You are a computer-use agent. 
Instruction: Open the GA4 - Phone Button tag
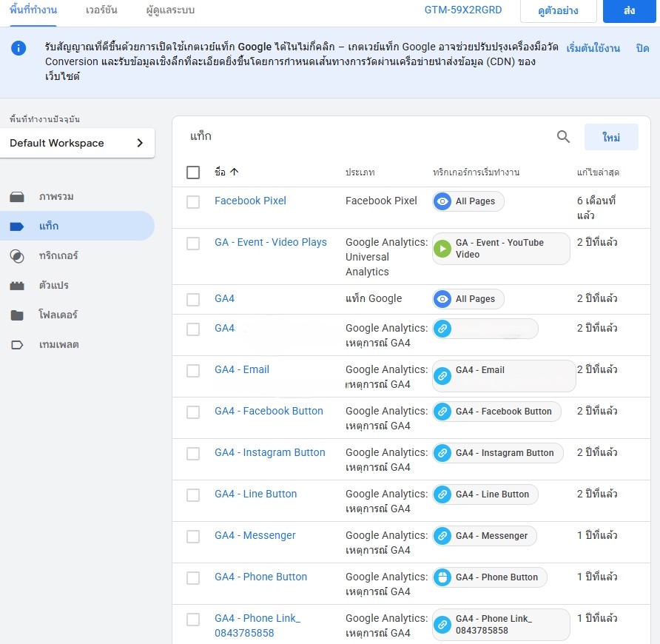261,577
